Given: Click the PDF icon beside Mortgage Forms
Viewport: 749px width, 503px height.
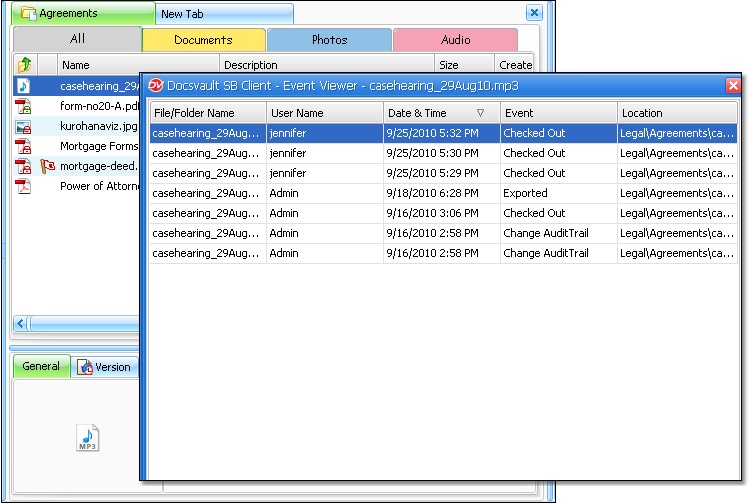Looking at the screenshot, I should 23,146.
